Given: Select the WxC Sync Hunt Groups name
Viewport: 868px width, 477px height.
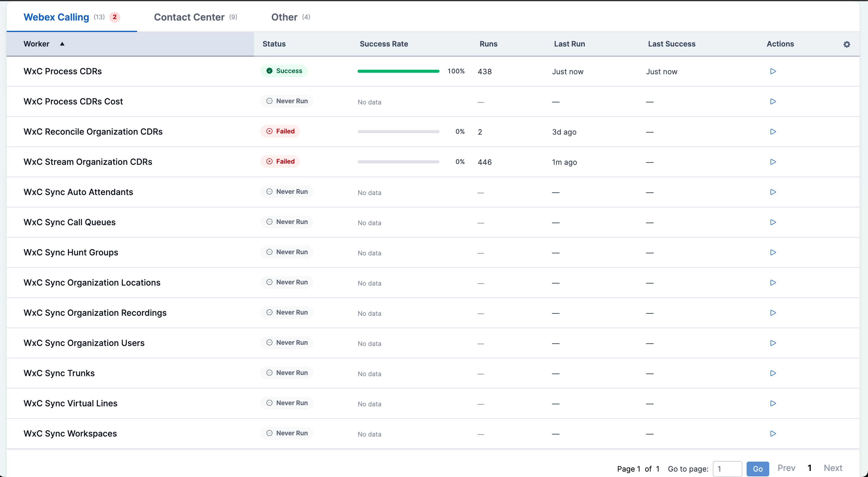Looking at the screenshot, I should point(71,252).
